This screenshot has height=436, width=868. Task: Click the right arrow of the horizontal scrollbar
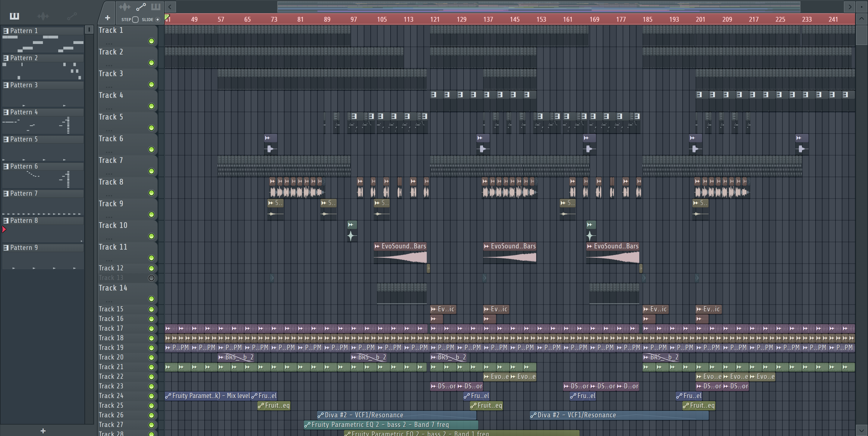pyautogui.click(x=850, y=6)
